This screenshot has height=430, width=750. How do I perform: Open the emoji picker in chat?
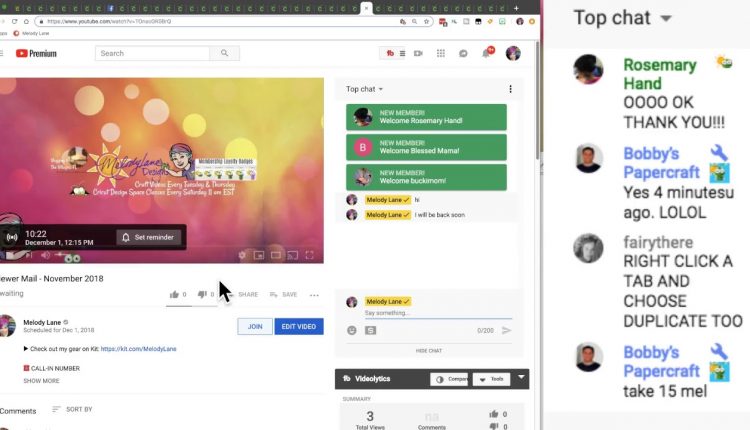(352, 330)
